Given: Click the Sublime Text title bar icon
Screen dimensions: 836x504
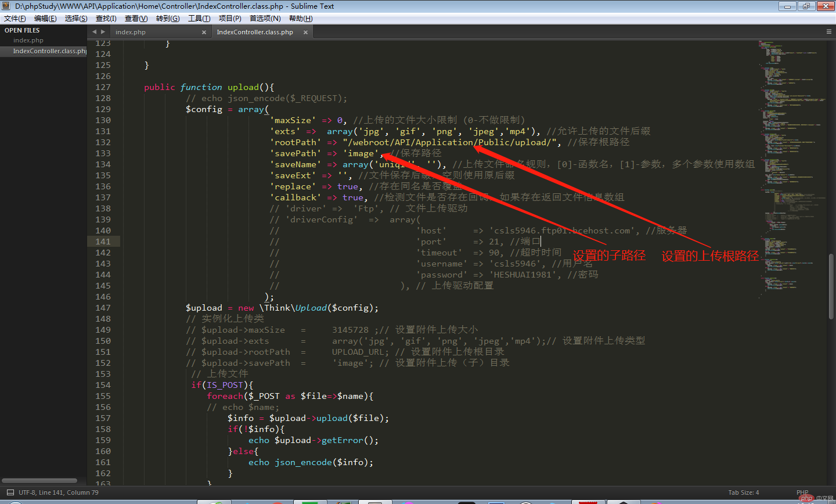Looking at the screenshot, I should click(6, 6).
